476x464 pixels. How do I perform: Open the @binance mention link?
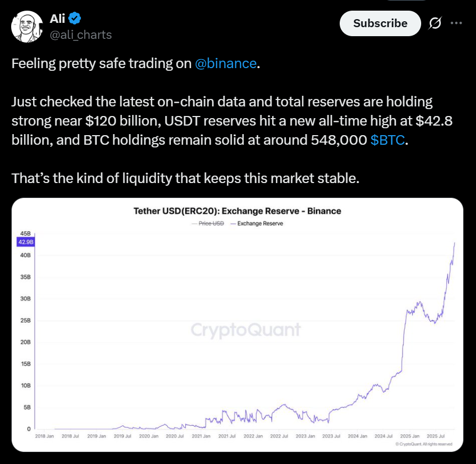coord(226,64)
